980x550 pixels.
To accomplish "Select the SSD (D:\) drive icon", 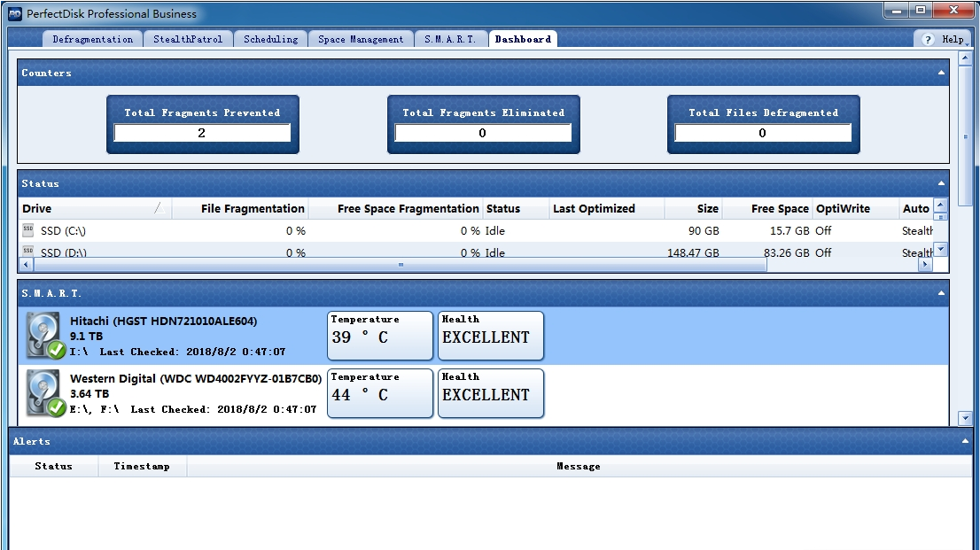I will 27,252.
